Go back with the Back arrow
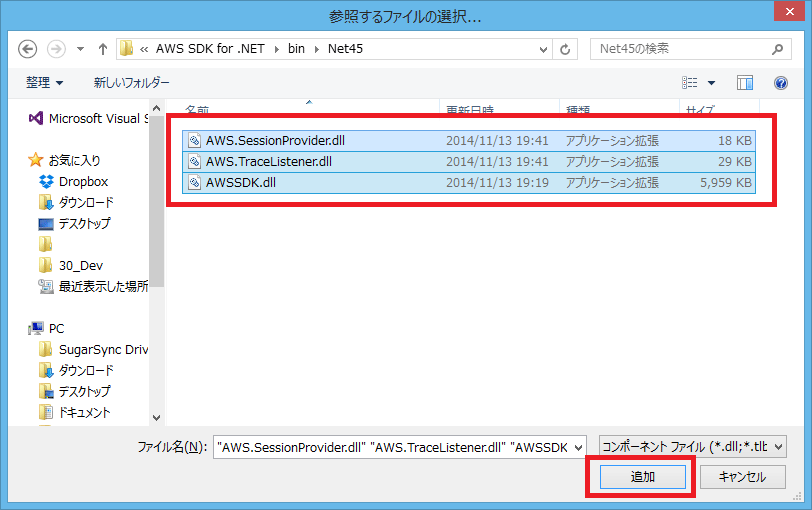This screenshot has width=812, height=510. coord(27,49)
